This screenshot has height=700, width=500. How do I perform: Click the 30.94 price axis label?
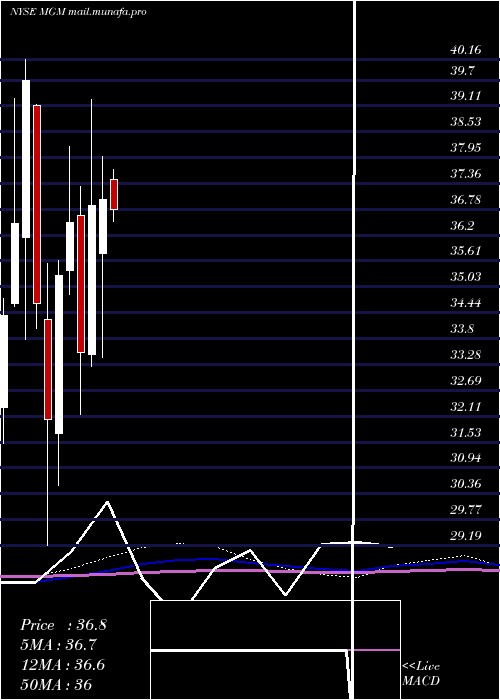[x=466, y=458]
